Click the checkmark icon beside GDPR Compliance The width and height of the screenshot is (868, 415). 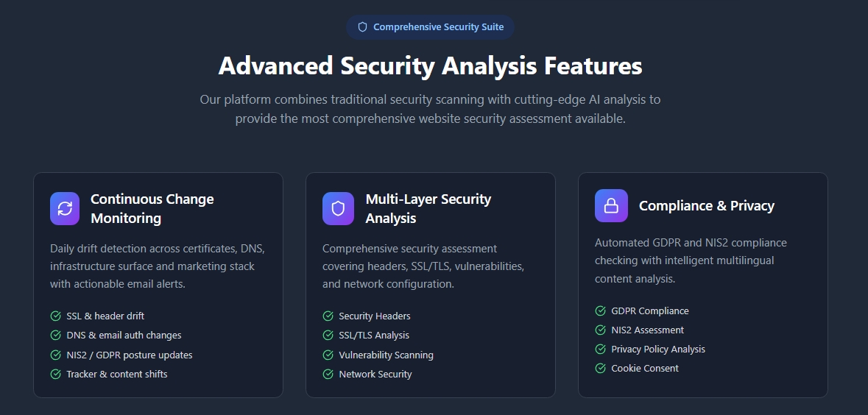[x=601, y=311]
